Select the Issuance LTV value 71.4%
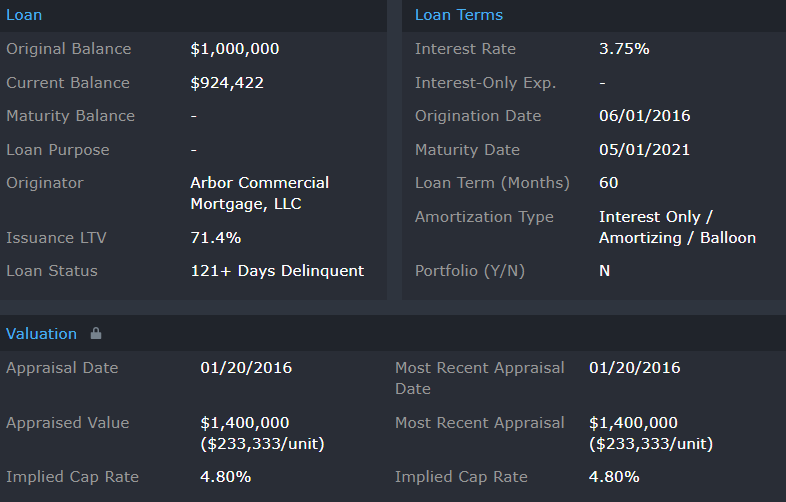 coord(215,238)
